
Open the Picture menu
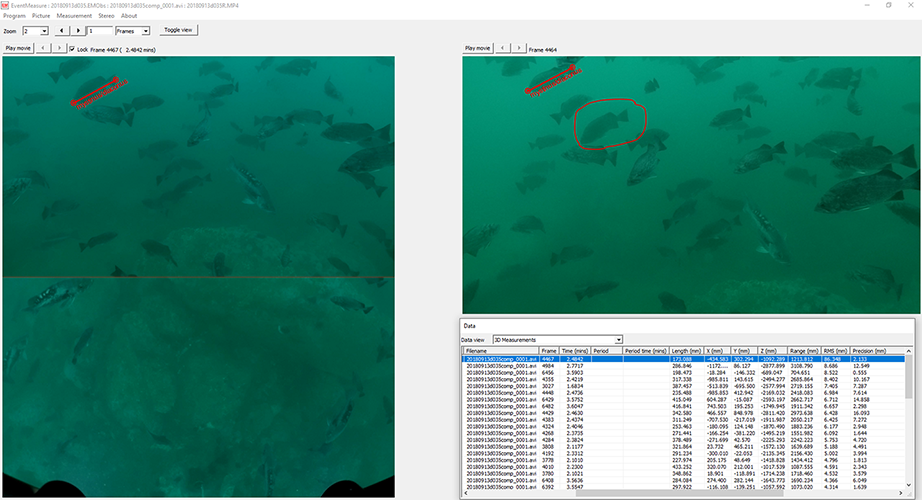coord(41,16)
